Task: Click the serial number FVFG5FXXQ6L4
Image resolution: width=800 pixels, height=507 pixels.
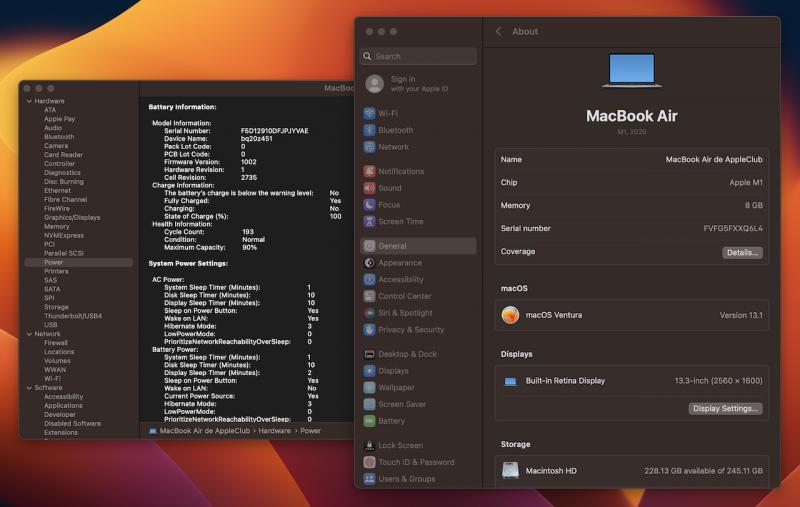Action: pyautogui.click(x=733, y=229)
